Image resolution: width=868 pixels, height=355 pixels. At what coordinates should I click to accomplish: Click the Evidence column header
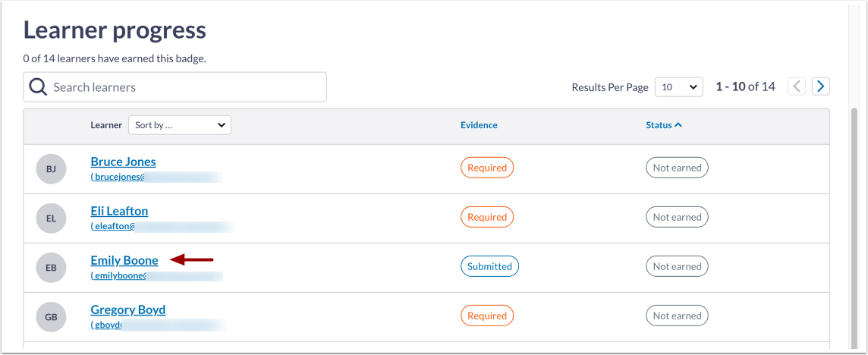479,125
